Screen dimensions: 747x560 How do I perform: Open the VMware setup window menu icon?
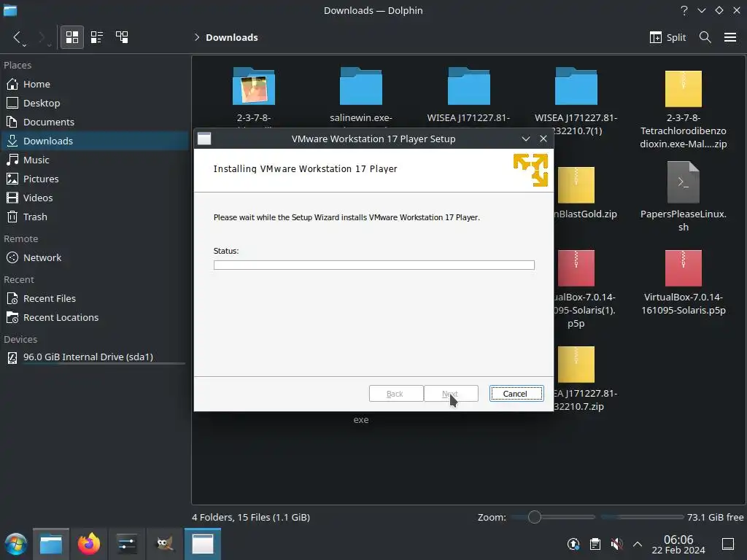click(204, 139)
